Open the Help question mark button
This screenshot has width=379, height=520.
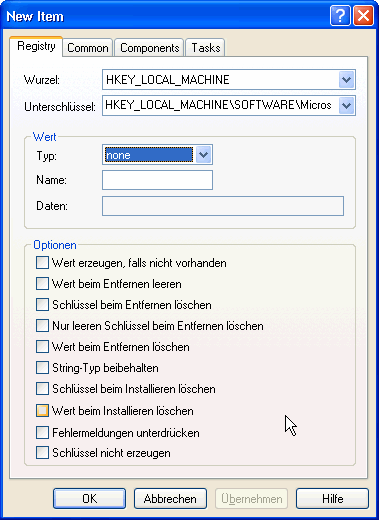pos(340,16)
